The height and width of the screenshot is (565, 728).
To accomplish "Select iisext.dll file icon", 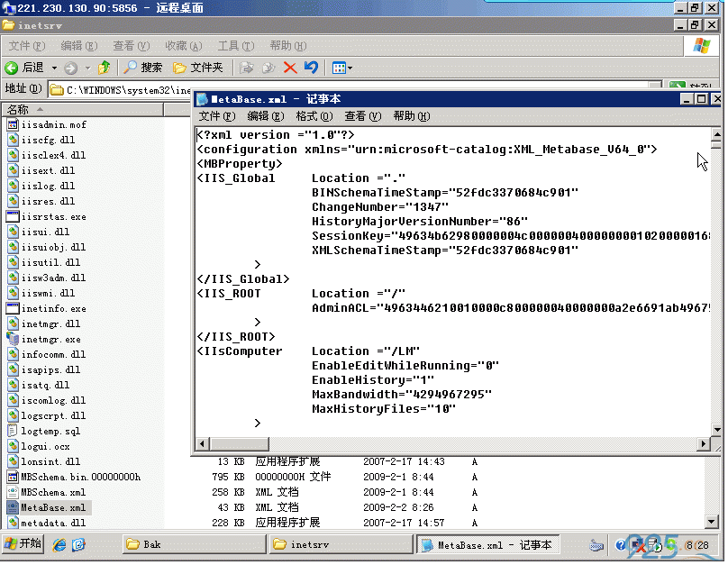I will [x=13, y=171].
